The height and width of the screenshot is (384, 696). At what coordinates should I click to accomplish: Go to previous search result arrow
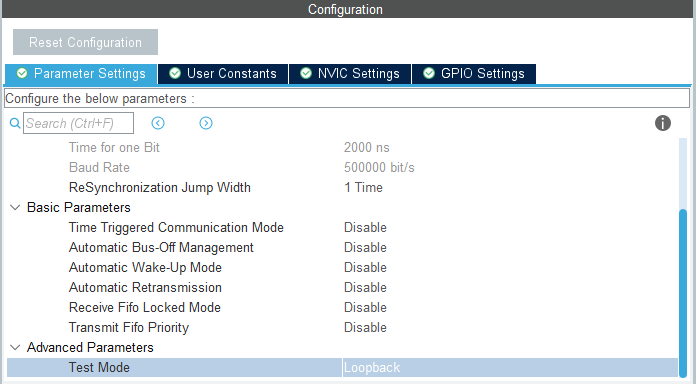coord(158,123)
